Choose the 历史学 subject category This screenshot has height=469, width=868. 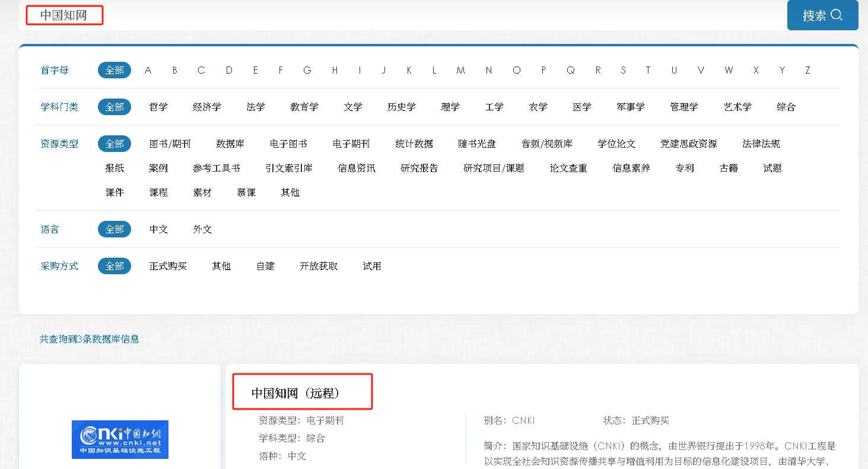(402, 107)
